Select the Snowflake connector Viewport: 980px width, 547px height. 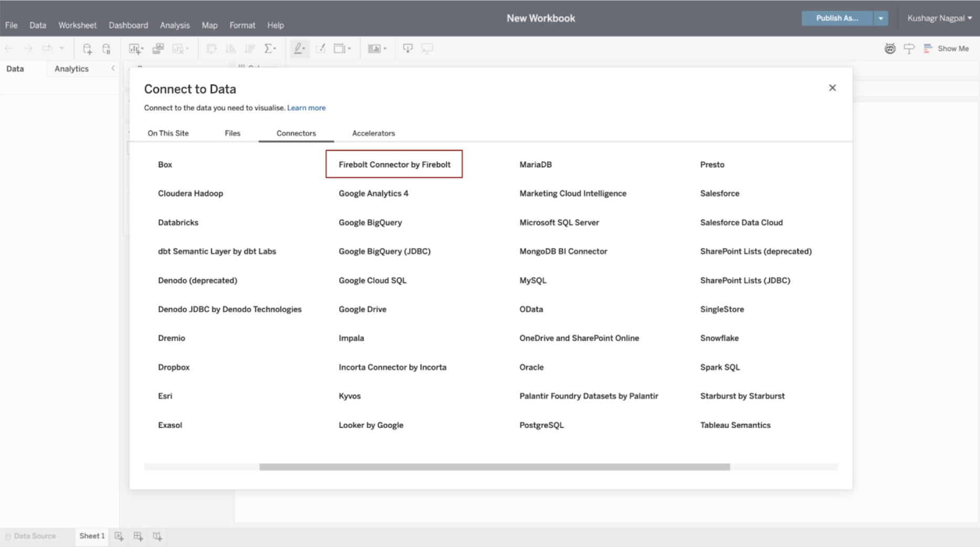point(719,338)
